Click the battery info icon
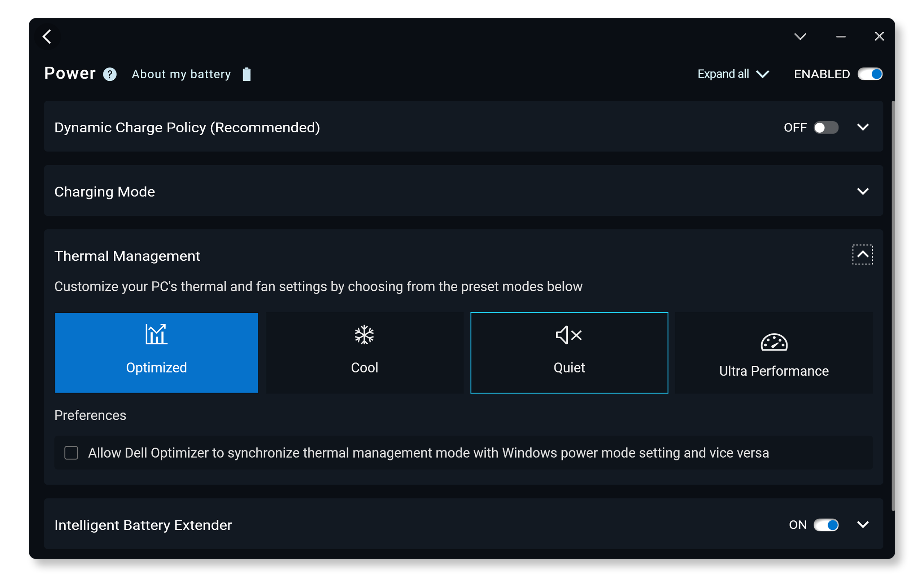The image size is (924, 577). coord(247,74)
